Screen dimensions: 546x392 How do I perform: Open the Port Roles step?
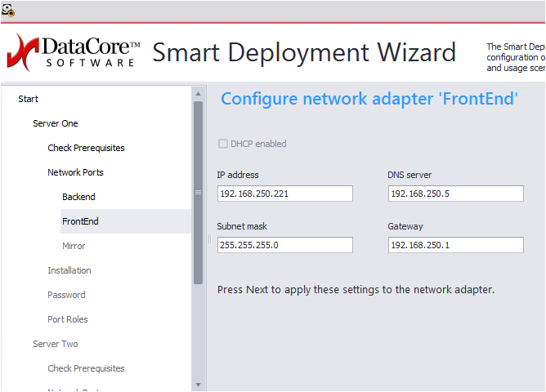68,319
